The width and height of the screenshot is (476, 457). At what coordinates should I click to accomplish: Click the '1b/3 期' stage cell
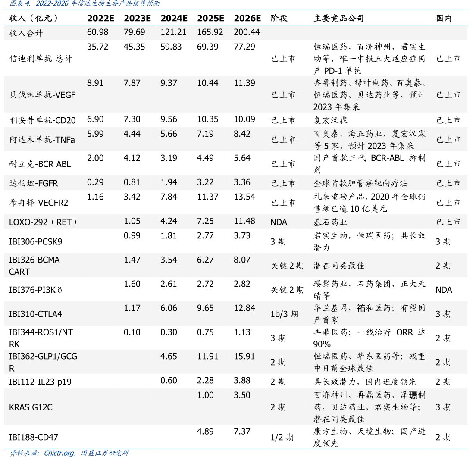(x=285, y=314)
